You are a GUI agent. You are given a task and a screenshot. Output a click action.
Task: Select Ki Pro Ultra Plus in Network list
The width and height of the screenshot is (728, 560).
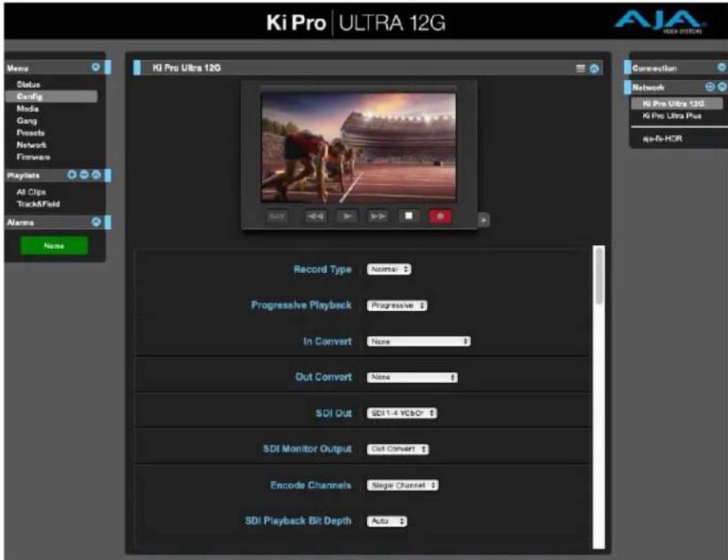672,116
